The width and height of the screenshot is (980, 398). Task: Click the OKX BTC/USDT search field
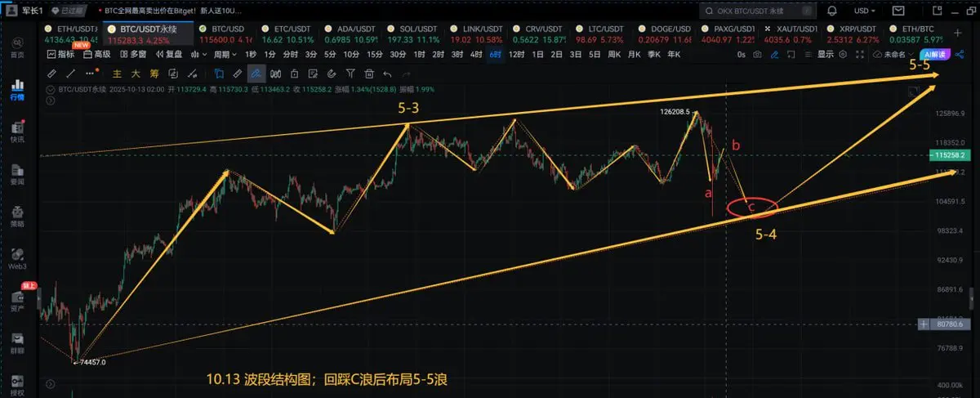click(x=759, y=11)
